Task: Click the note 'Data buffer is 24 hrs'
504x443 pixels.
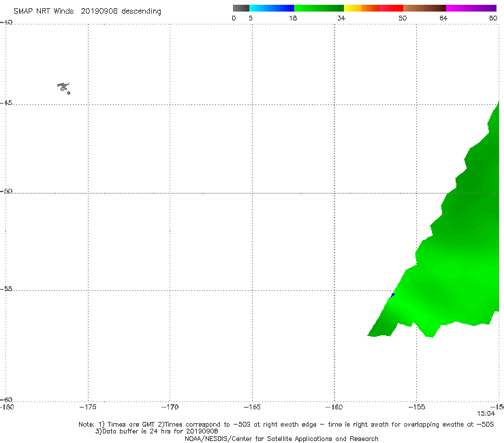Action: (157, 431)
